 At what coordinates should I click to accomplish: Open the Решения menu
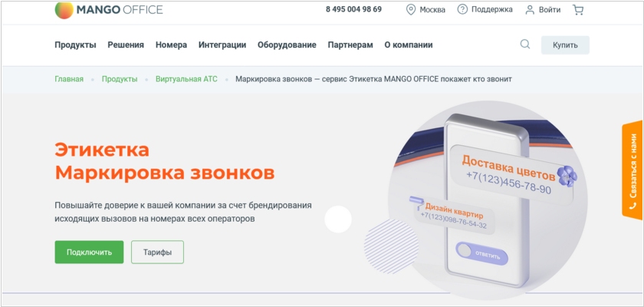coord(126,45)
